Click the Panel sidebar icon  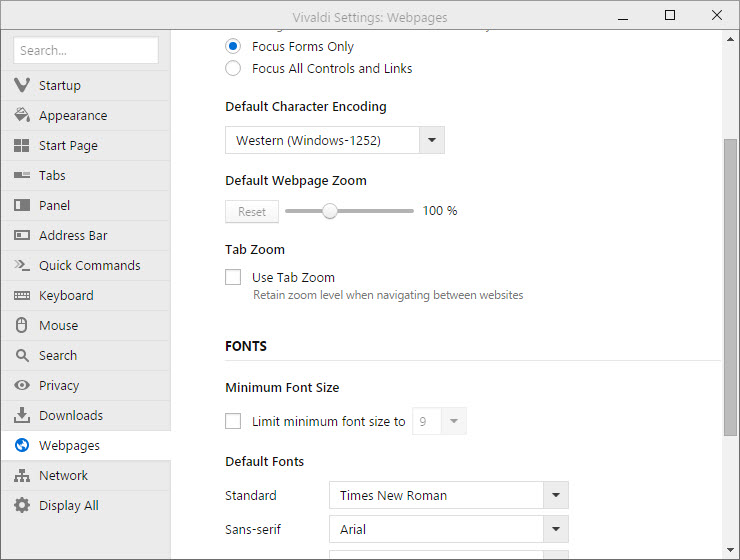coord(22,205)
